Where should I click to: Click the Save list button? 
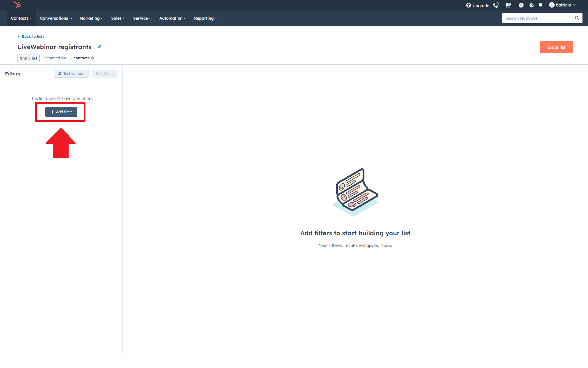556,47
